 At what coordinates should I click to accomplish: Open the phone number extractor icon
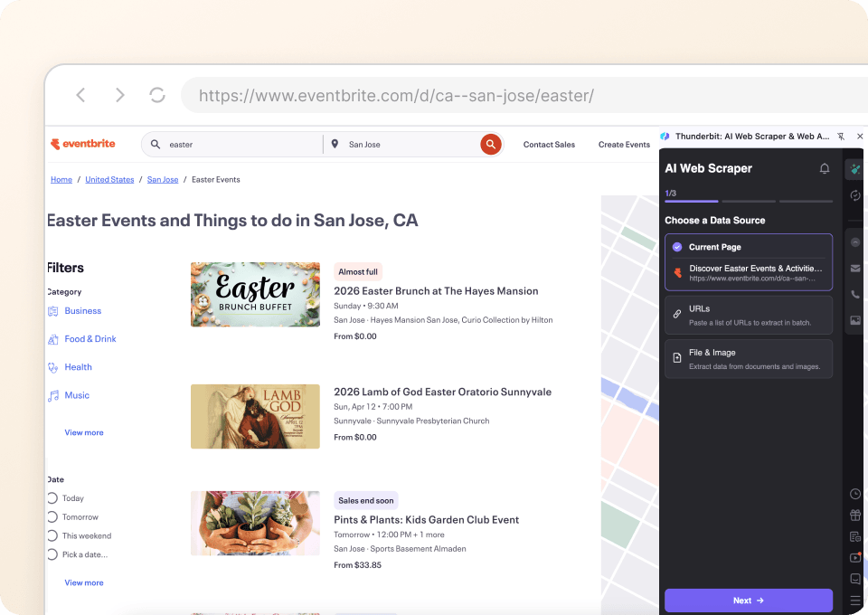tap(855, 295)
